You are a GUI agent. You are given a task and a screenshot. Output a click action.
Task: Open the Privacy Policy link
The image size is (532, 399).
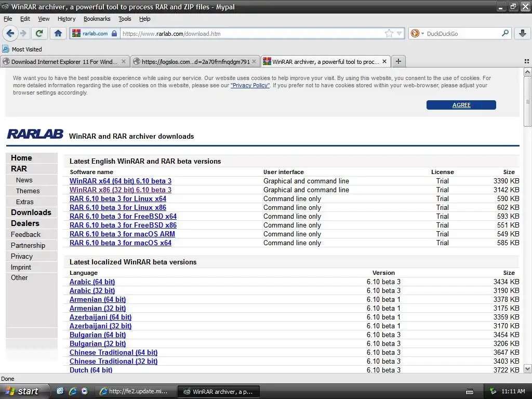(x=250, y=85)
